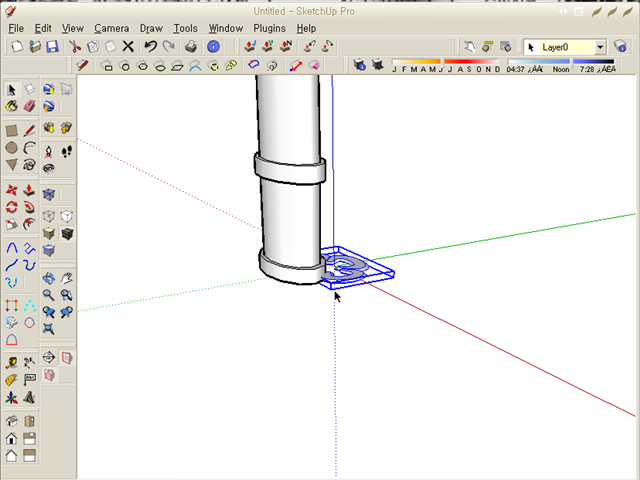Viewport: 640px width, 480px height.
Task: Select the Follow Me tool
Action: [x=29, y=207]
